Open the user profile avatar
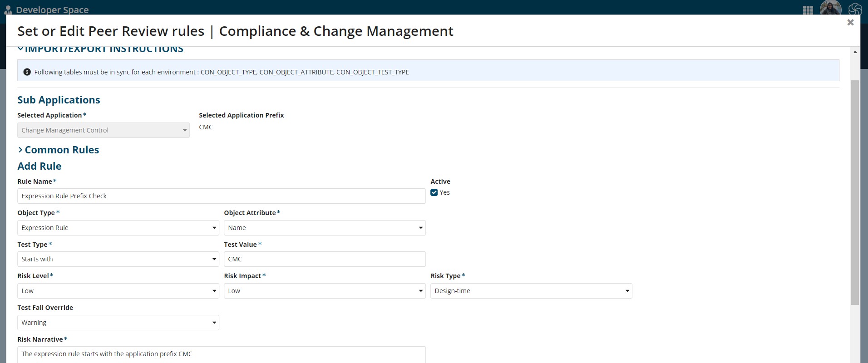 click(830, 8)
